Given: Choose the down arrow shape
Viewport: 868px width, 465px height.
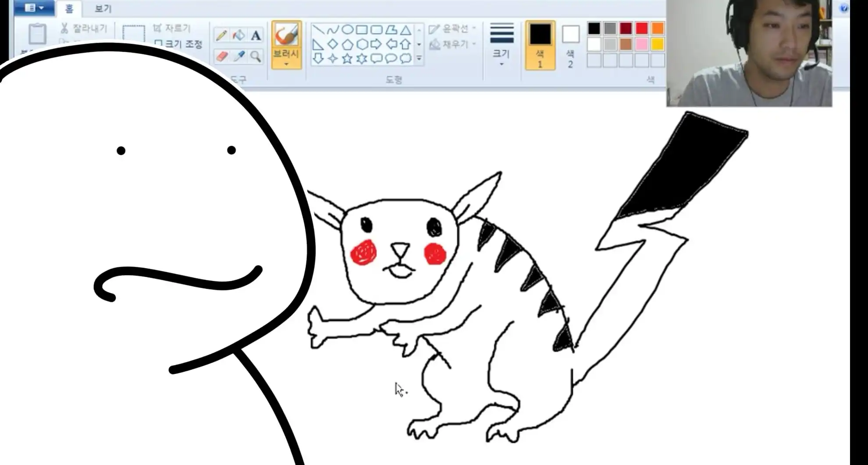Looking at the screenshot, I should point(318,58).
